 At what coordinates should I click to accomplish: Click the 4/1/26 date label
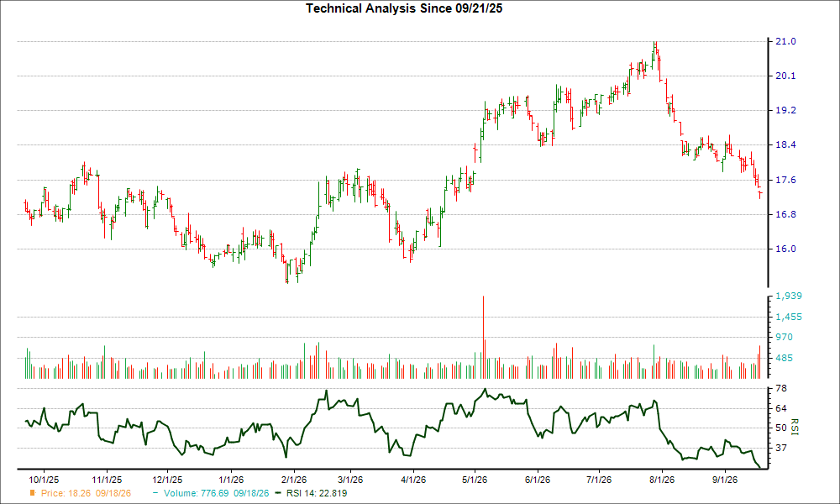click(413, 480)
